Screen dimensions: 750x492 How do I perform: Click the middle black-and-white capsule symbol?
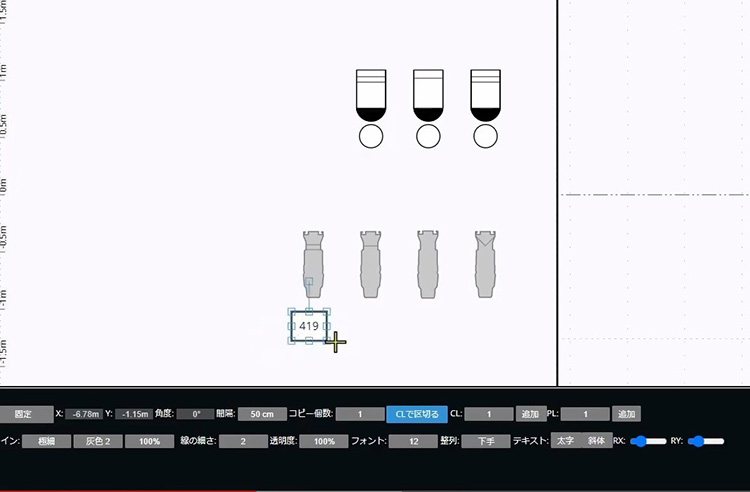coord(428,95)
